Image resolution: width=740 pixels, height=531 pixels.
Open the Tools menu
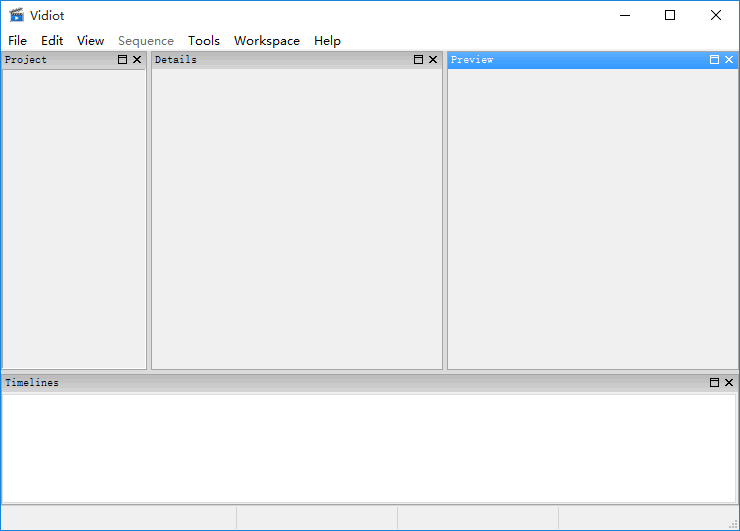pyautogui.click(x=204, y=41)
